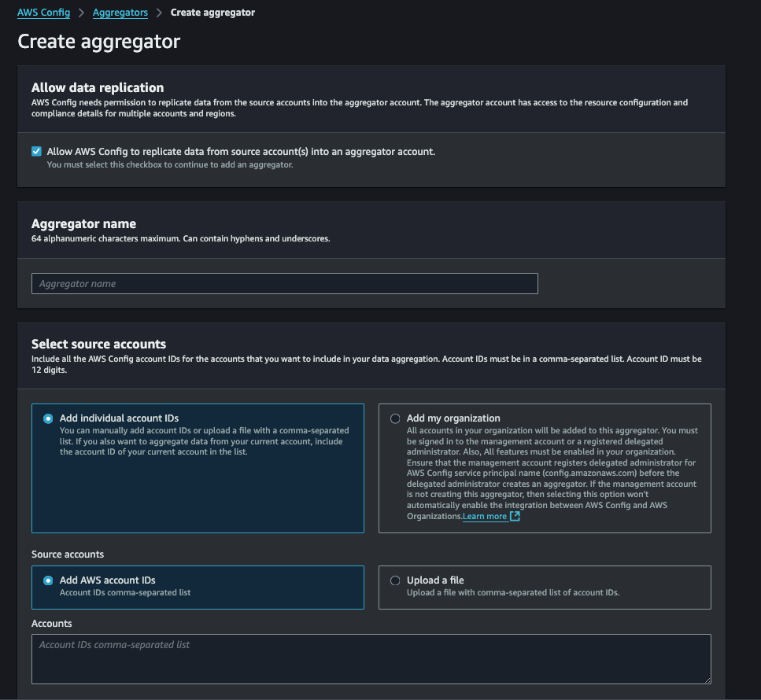Click the "Account IDs comma-separated list" tile subtitle

125,593
